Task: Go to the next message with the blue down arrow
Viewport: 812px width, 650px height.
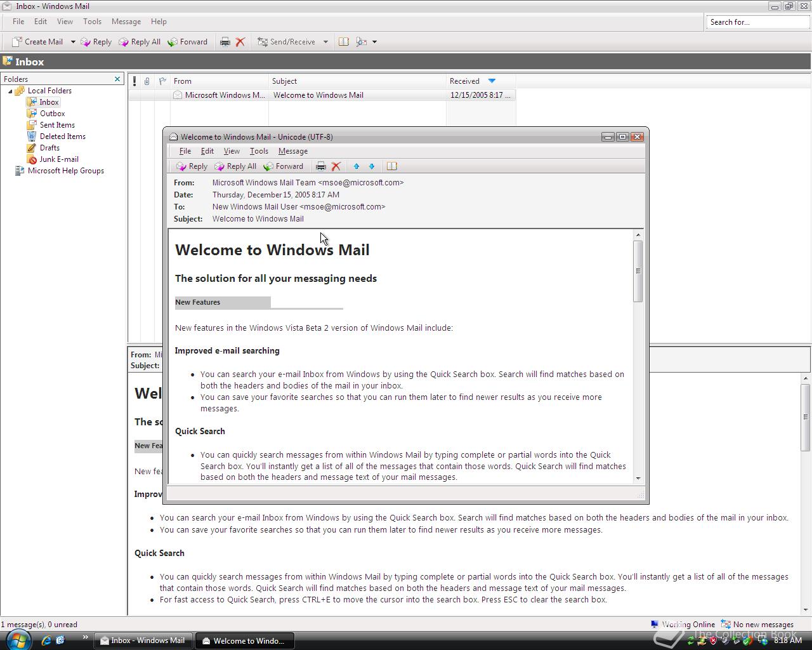Action: tap(372, 166)
